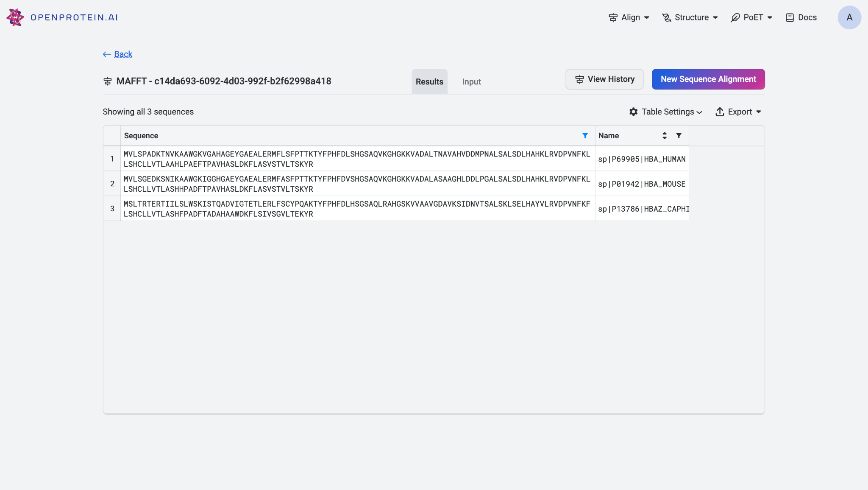Select the HBA_HUMAN sequence cell

click(358, 159)
